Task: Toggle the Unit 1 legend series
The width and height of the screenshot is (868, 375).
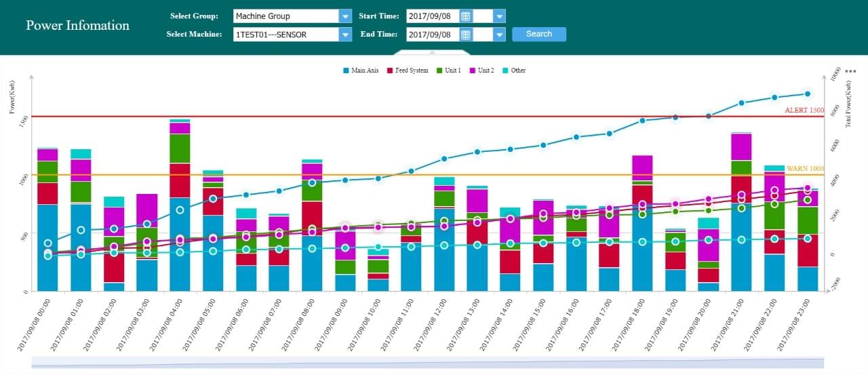Action: [448, 71]
